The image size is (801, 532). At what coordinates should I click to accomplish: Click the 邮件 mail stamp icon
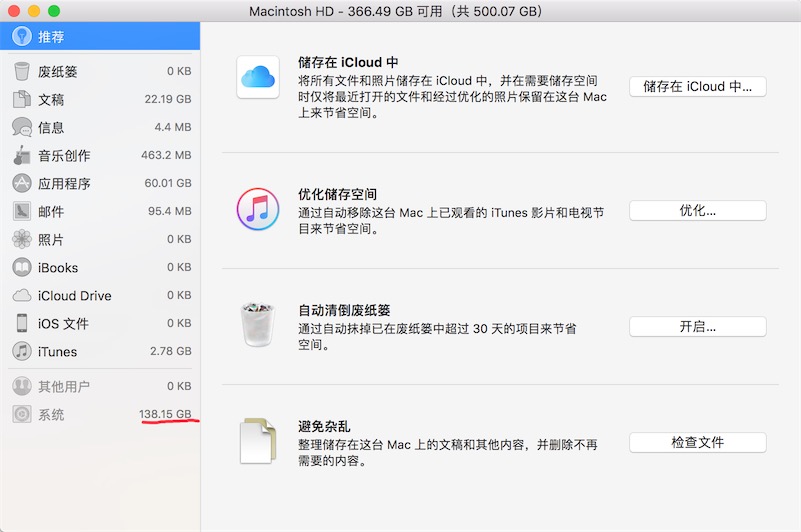pyautogui.click(x=22, y=211)
